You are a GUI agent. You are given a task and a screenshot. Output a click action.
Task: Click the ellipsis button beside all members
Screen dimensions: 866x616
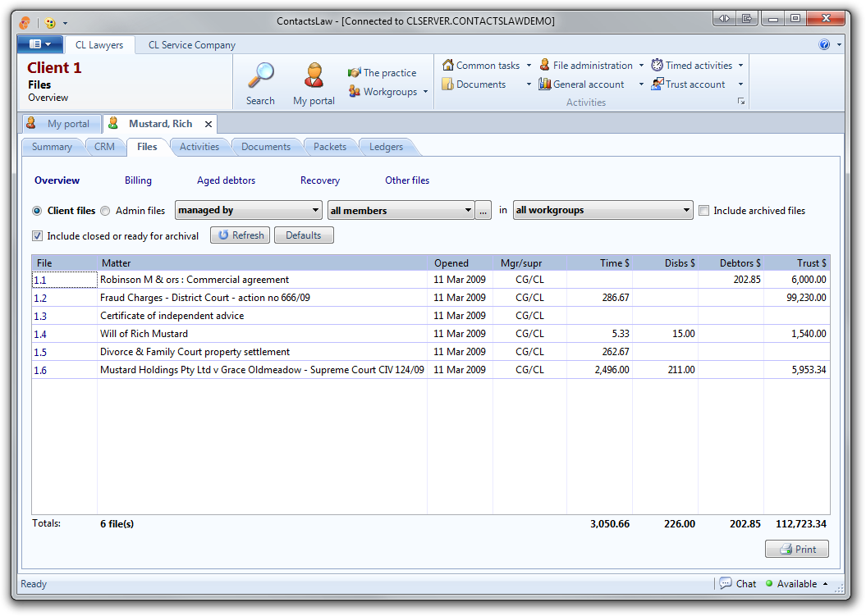pos(483,210)
